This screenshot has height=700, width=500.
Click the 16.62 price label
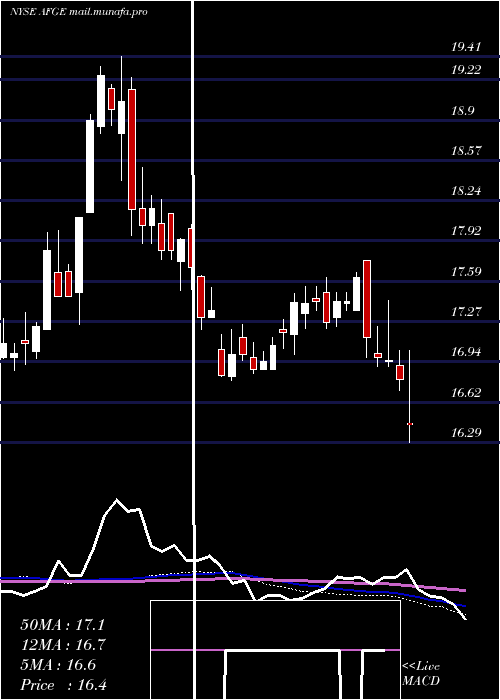point(466,393)
